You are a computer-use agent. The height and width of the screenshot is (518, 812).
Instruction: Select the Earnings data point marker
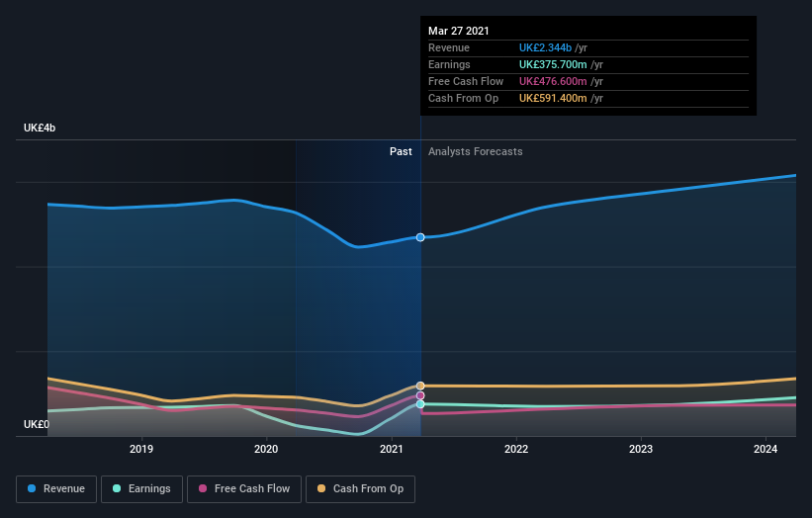coord(420,404)
